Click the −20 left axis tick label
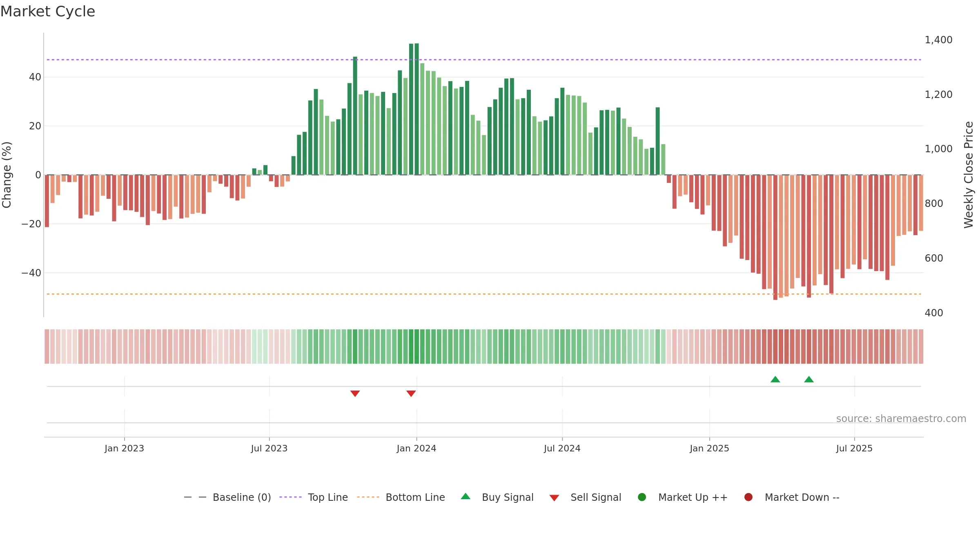 (x=31, y=224)
